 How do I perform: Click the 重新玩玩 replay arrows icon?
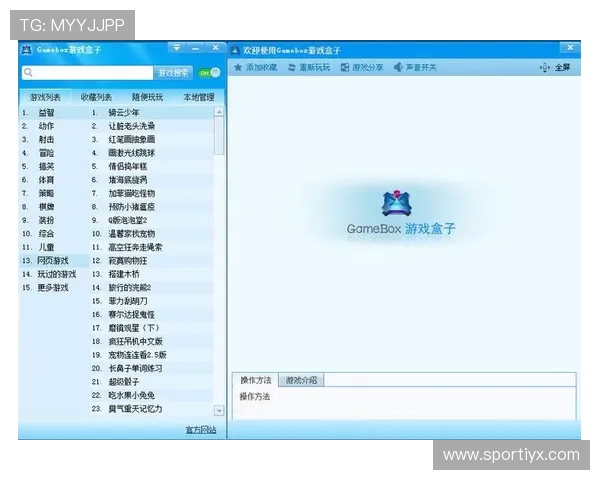[x=292, y=67]
